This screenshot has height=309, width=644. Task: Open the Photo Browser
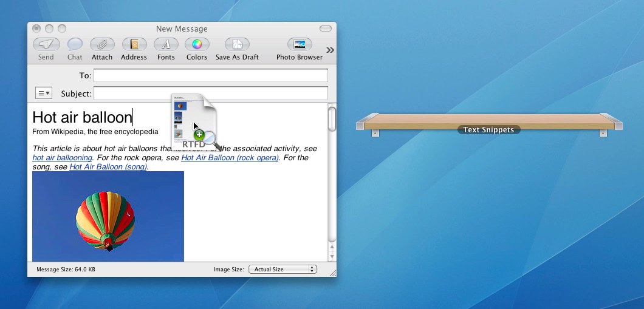pos(300,45)
